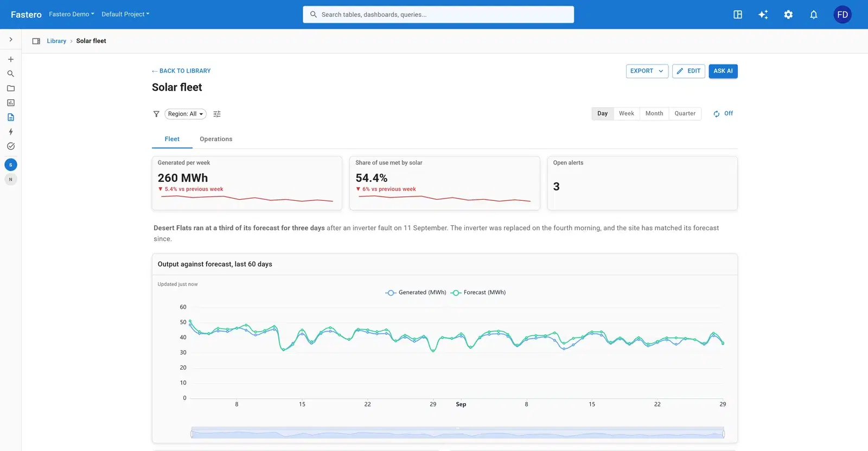The height and width of the screenshot is (451, 868).
Task: Click the Open alerts card
Action: pyautogui.click(x=642, y=183)
